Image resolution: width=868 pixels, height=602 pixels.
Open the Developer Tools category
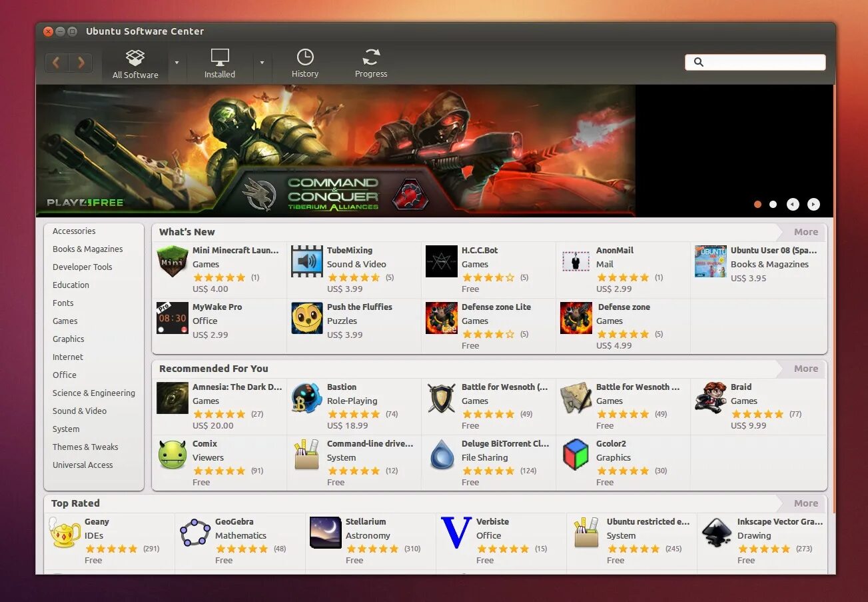pos(83,267)
